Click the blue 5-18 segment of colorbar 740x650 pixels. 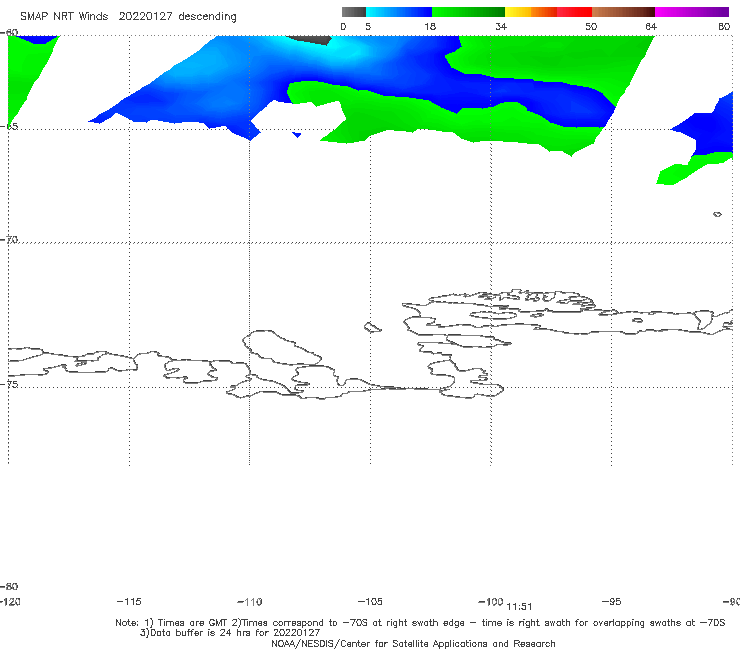(399, 12)
